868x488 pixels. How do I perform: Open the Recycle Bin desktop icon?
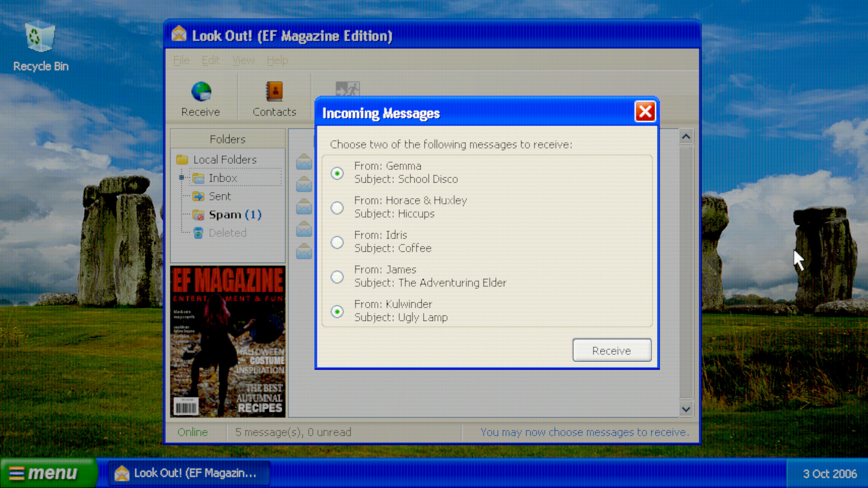click(40, 38)
